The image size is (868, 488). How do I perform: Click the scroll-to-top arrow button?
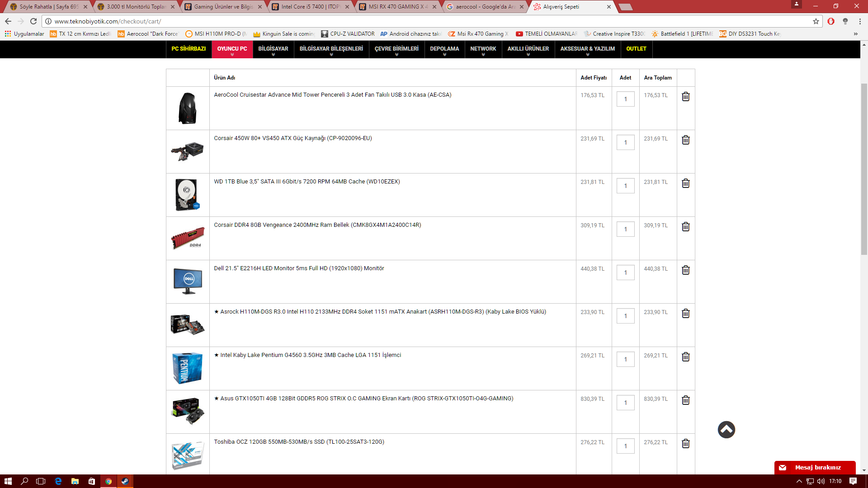[x=726, y=430]
